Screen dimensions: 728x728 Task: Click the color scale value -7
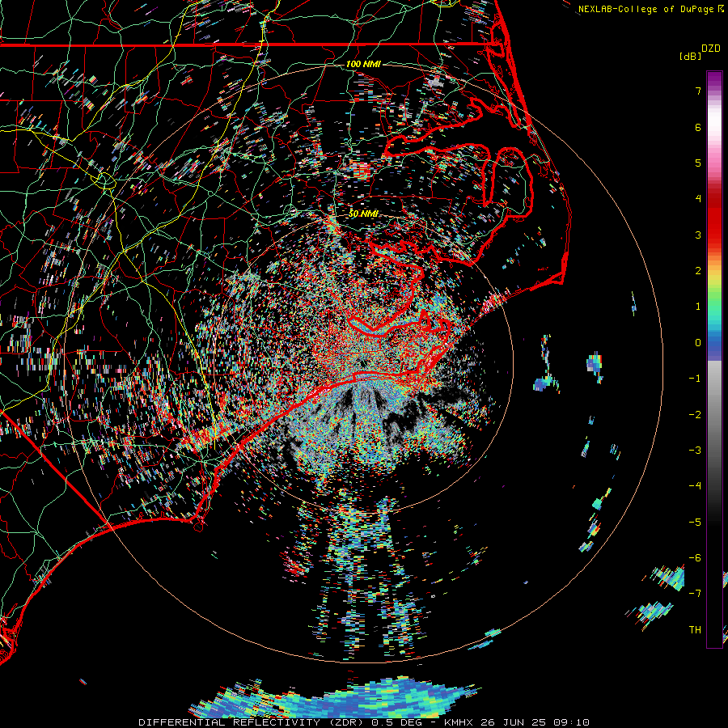point(695,594)
